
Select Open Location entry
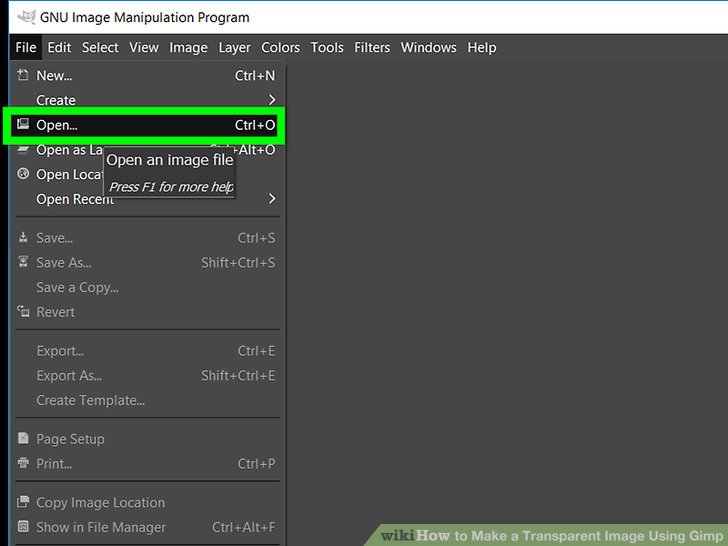pos(146,174)
